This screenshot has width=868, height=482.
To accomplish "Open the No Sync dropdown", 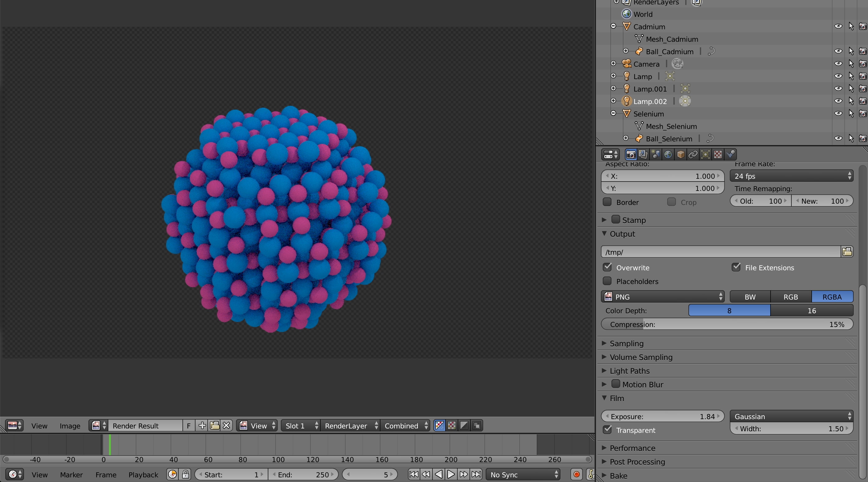I will [523, 474].
